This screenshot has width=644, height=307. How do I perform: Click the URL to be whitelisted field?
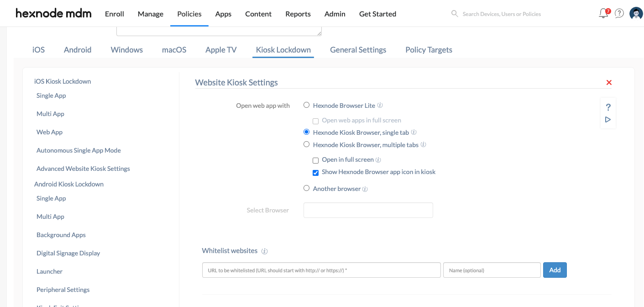point(321,270)
